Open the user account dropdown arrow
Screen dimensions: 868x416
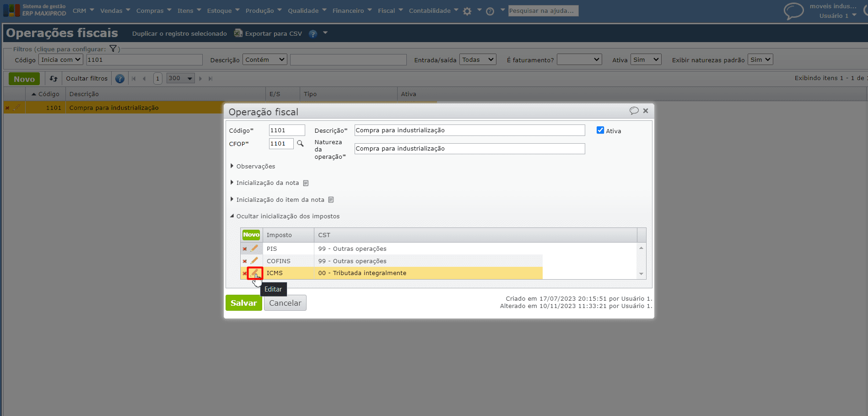(854, 15)
